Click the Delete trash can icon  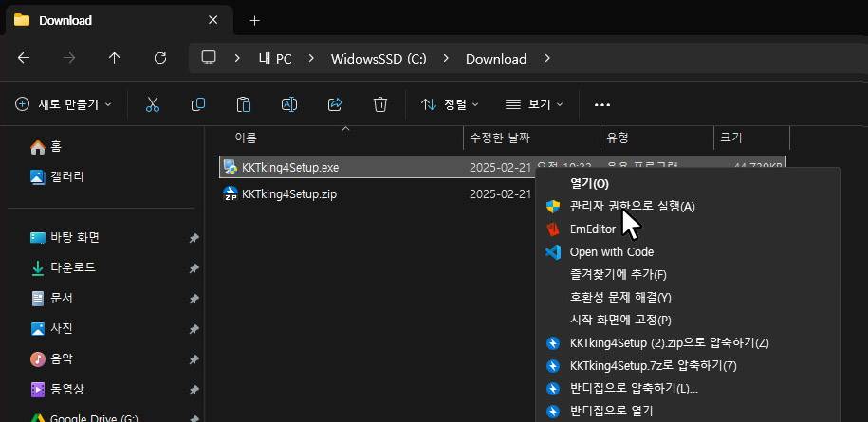pos(380,104)
